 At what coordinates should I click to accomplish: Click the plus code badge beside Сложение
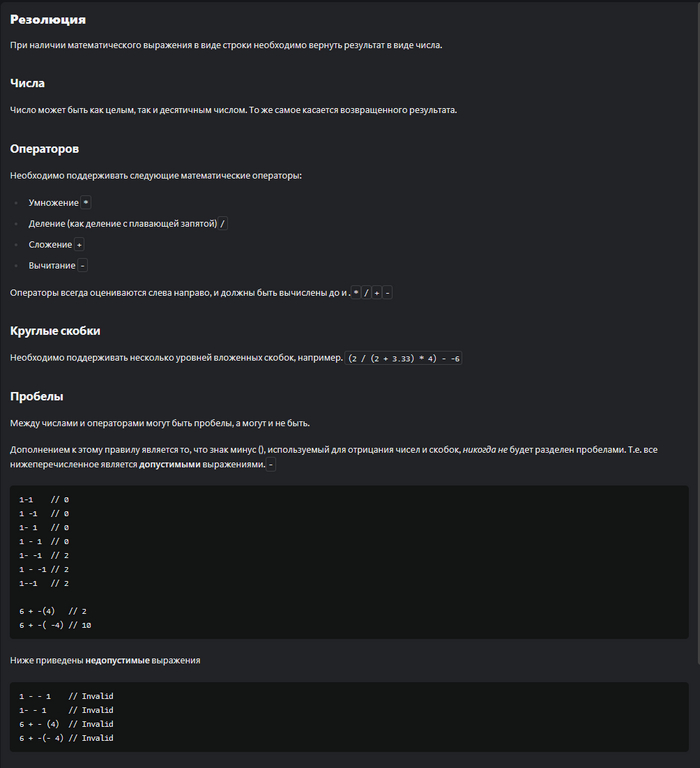click(x=80, y=245)
